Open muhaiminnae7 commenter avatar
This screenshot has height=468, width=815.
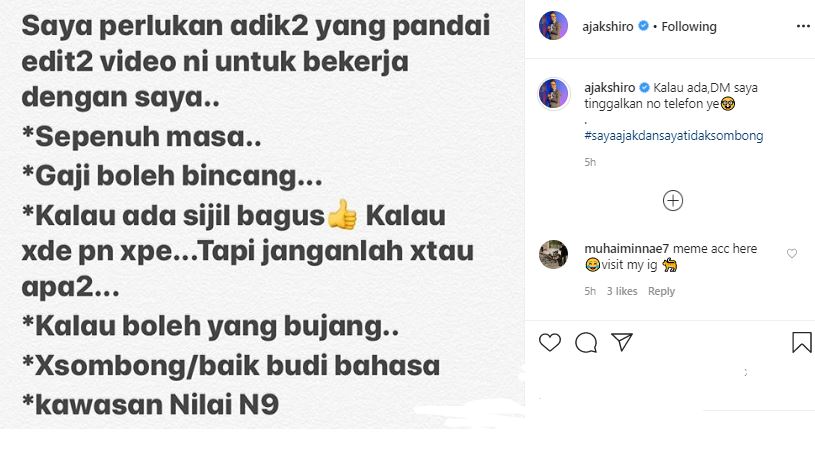553,254
